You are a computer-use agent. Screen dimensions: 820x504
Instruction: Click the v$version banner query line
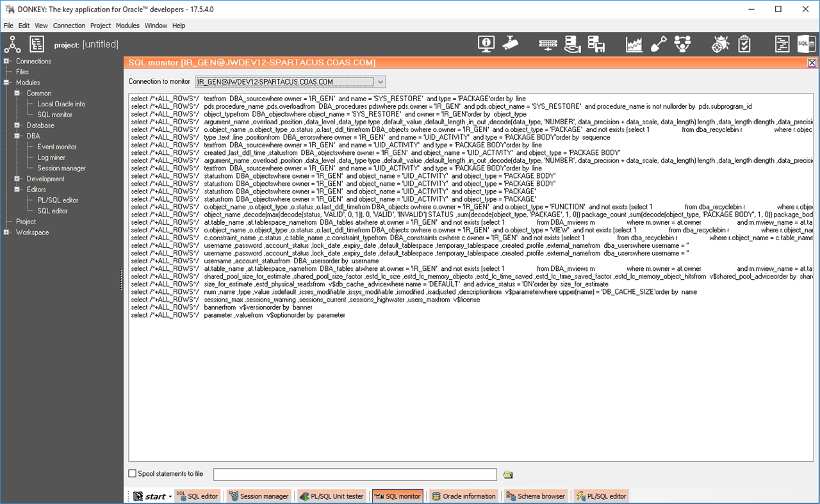(222, 307)
